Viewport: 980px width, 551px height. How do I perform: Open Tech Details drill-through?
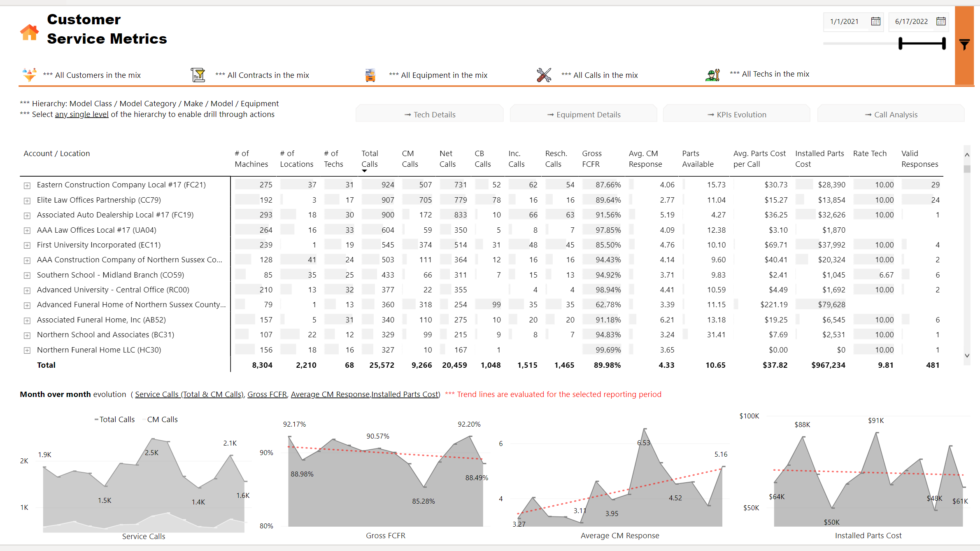(429, 114)
